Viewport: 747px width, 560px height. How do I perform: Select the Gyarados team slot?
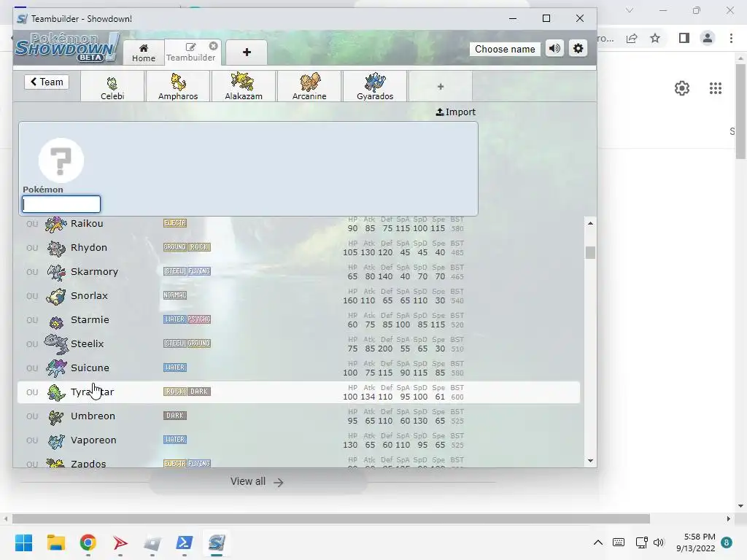pos(375,86)
